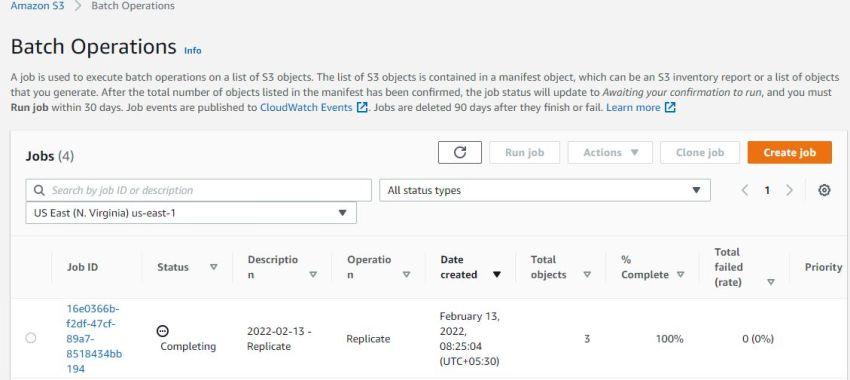
Task: Click the Create job button
Action: [x=789, y=152]
